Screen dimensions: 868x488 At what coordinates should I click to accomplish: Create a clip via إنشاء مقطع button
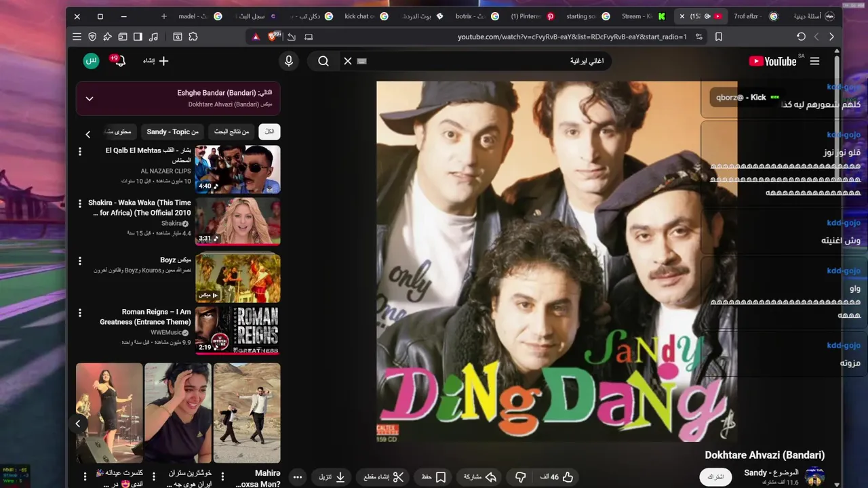pyautogui.click(x=384, y=477)
